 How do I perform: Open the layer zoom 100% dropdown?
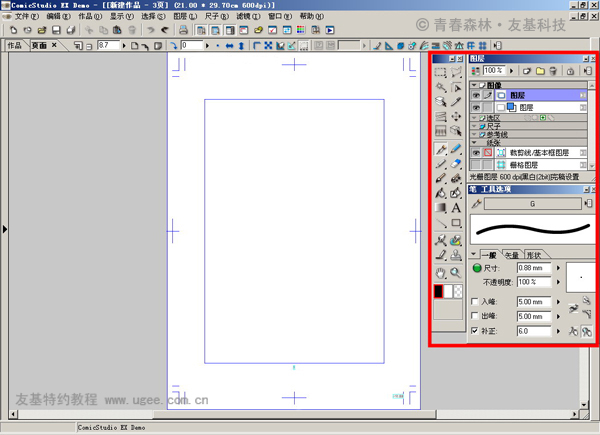pos(511,72)
